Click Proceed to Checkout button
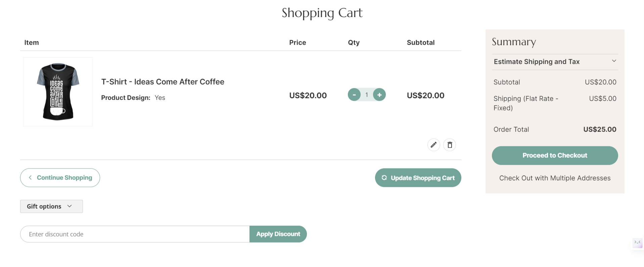Image resolution: width=644 pixels, height=267 pixels. (x=555, y=155)
